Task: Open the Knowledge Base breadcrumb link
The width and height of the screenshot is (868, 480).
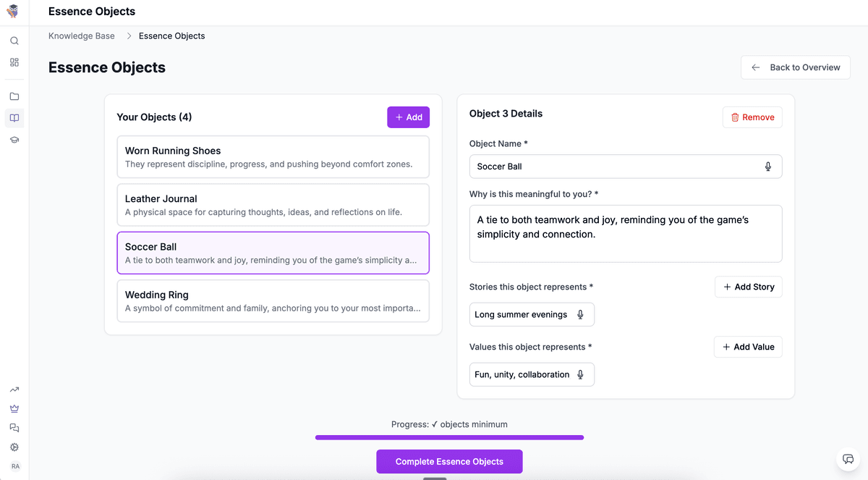Action: 81,35
